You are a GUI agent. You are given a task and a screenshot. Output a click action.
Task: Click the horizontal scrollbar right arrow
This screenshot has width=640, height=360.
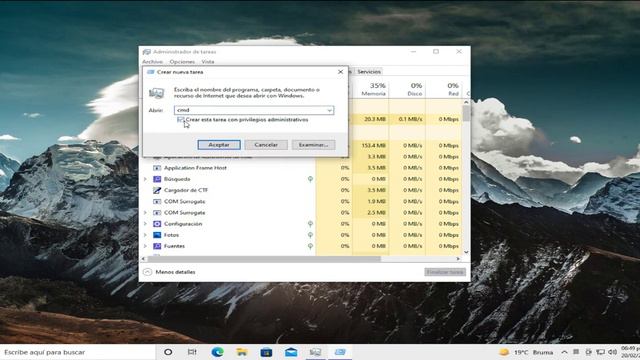(458, 259)
